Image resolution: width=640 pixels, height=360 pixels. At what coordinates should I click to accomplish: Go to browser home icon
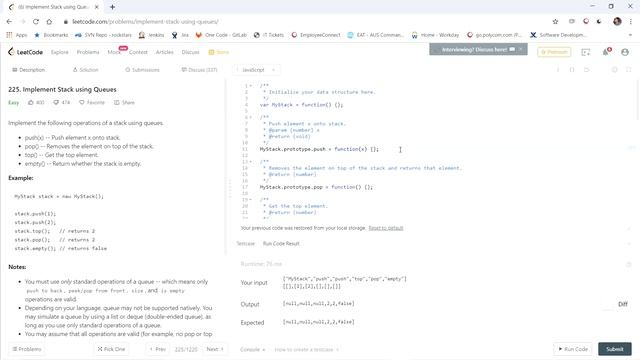pyautogui.click(x=49, y=21)
